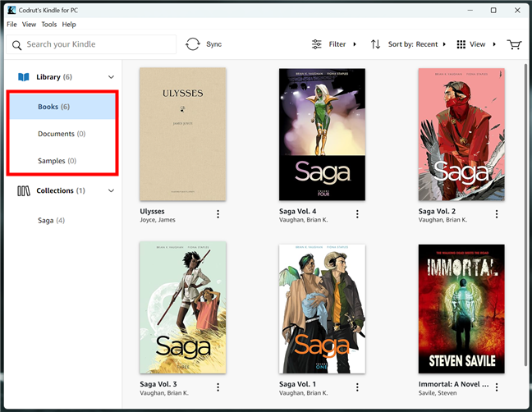The width and height of the screenshot is (532, 412).
Task: Click the Savile, Steven author text
Action: [438, 393]
